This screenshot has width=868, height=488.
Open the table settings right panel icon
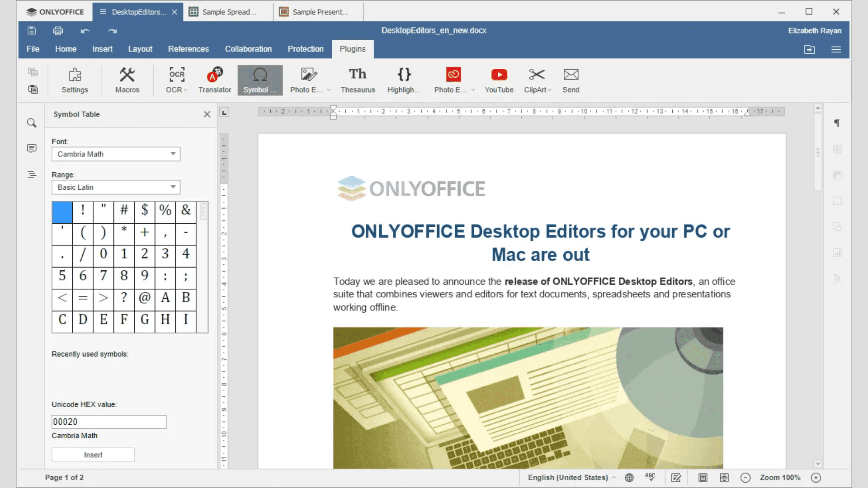837,149
